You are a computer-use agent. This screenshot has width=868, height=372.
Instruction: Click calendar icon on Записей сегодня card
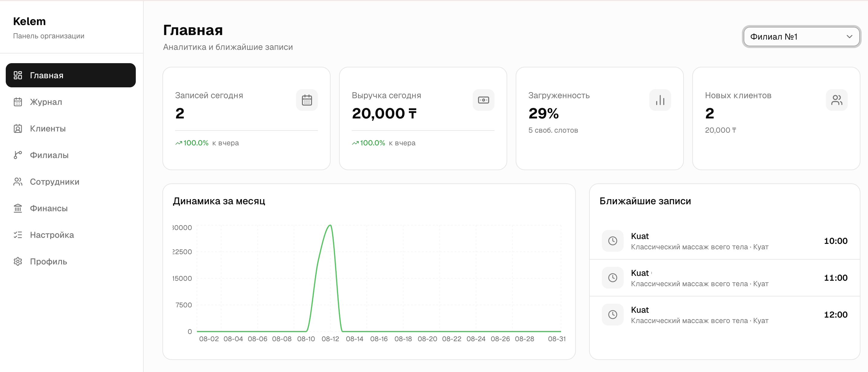click(x=307, y=100)
